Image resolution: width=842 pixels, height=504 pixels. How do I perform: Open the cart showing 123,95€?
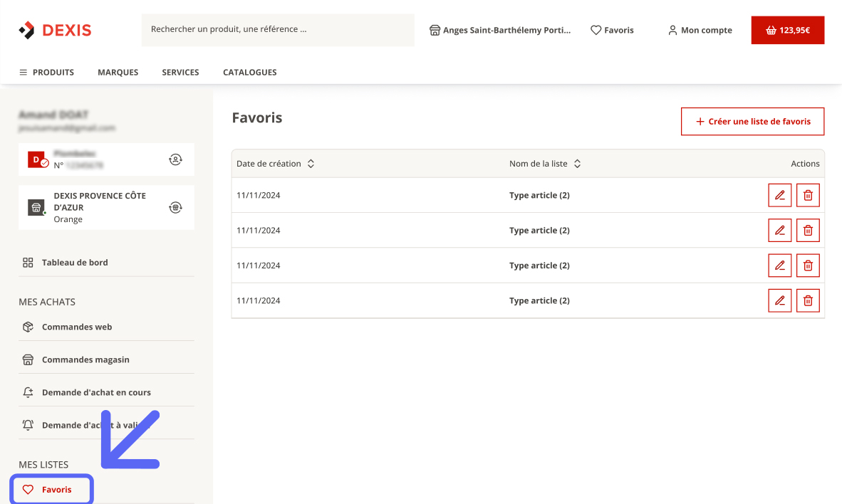[787, 30]
